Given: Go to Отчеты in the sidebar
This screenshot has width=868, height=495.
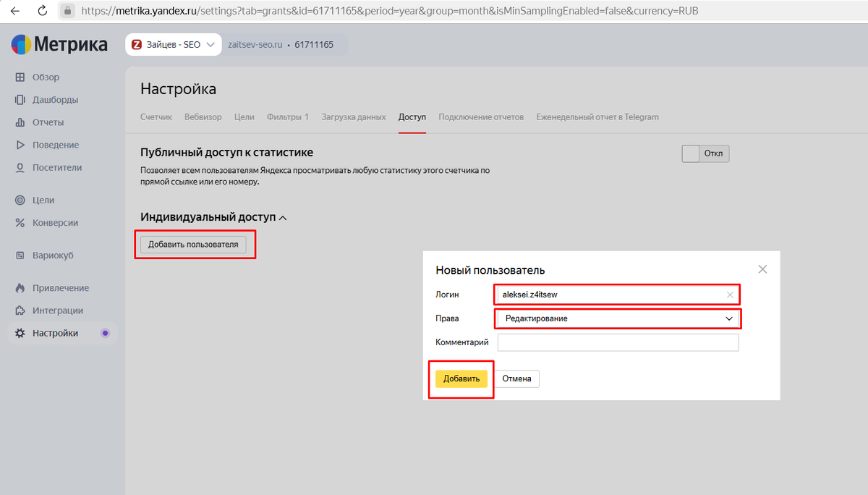Looking at the screenshot, I should click(x=48, y=122).
